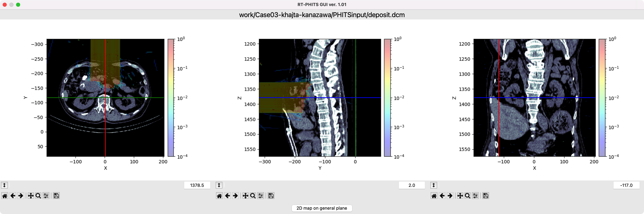Click the middle panel's forward arrow

[235, 196]
